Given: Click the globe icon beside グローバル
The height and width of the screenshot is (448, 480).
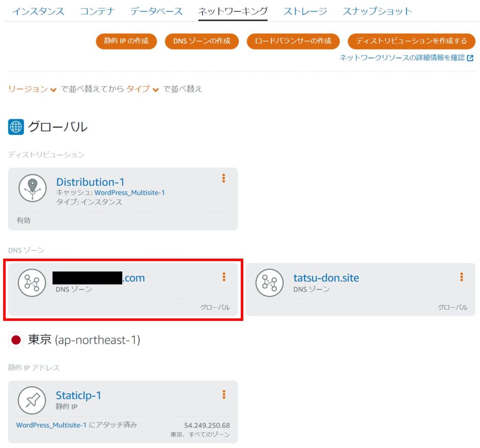Looking at the screenshot, I should point(16,127).
